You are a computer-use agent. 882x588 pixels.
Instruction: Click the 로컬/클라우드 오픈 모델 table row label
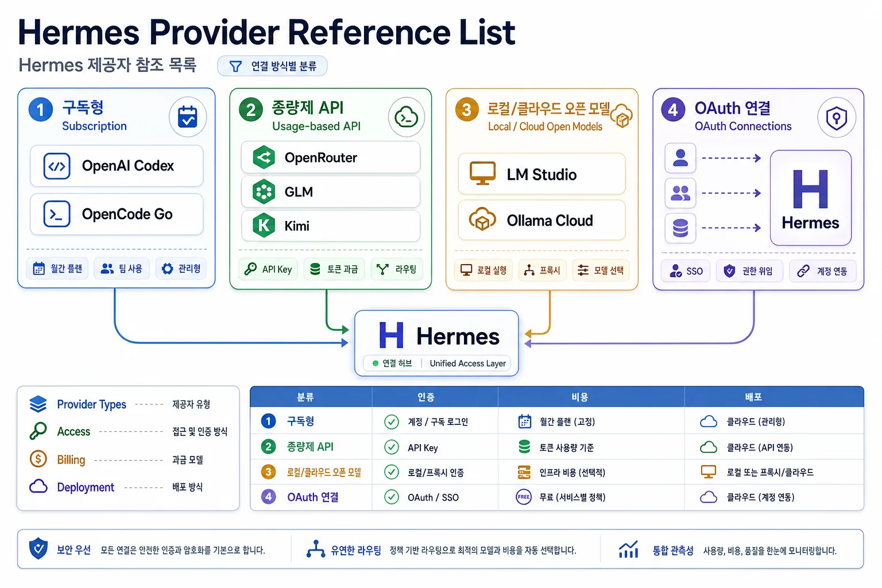[324, 472]
